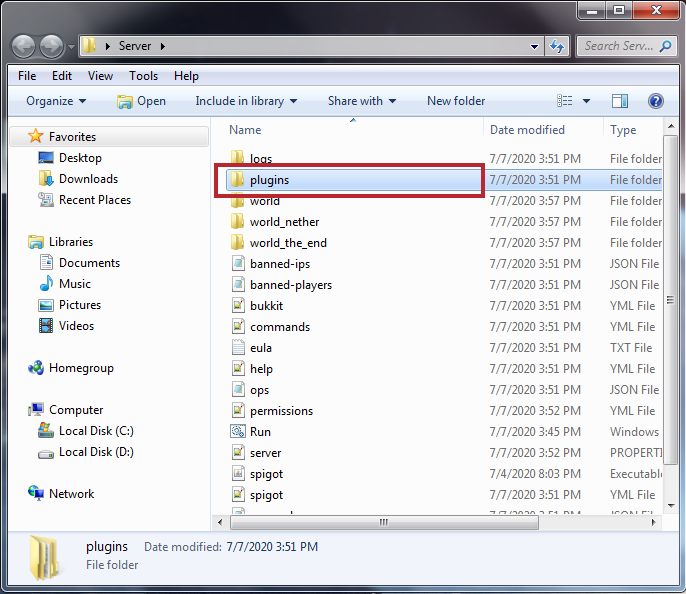Select the server properties file icon
Viewport: 686px width, 594px height.
pyautogui.click(x=238, y=452)
